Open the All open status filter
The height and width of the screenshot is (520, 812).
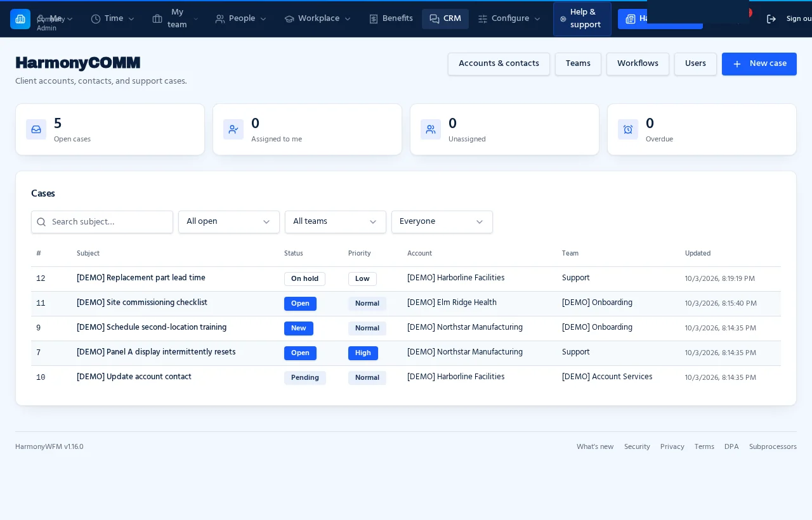point(229,222)
